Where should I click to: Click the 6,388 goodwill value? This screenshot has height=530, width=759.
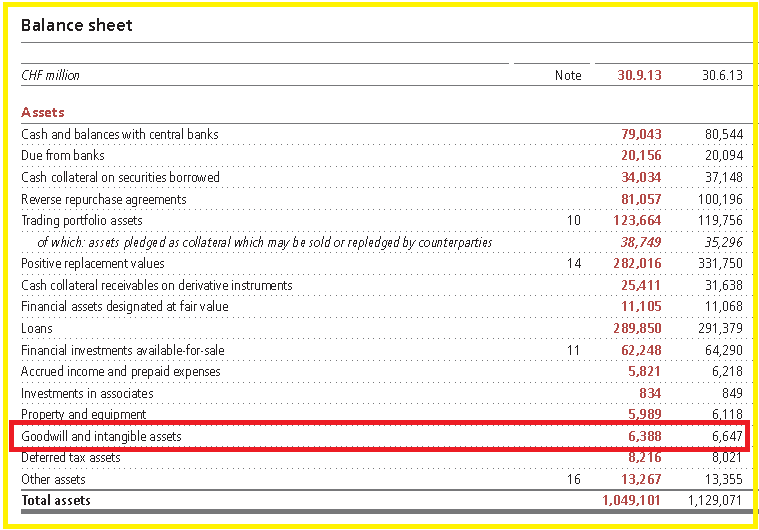645,436
